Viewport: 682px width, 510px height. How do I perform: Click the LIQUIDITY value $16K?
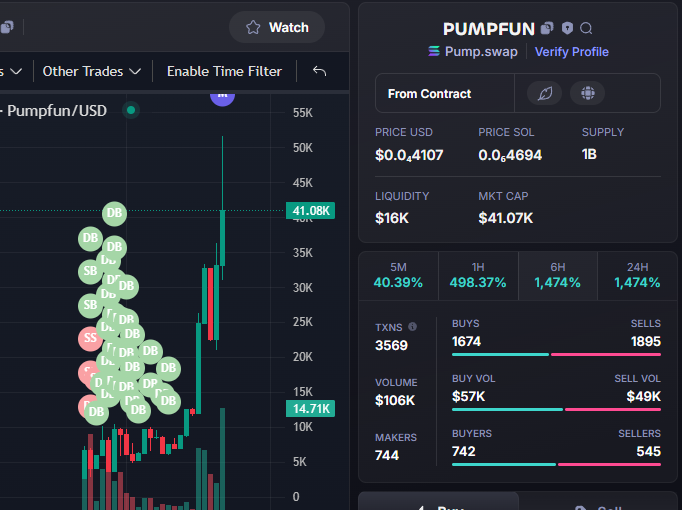(392, 218)
